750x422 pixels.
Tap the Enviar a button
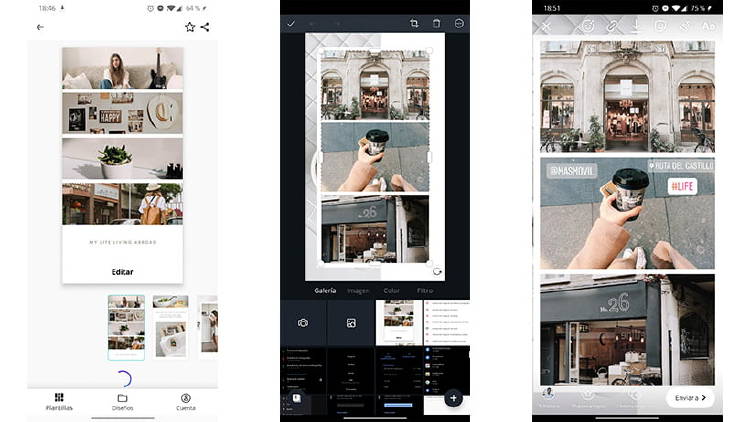(690, 398)
